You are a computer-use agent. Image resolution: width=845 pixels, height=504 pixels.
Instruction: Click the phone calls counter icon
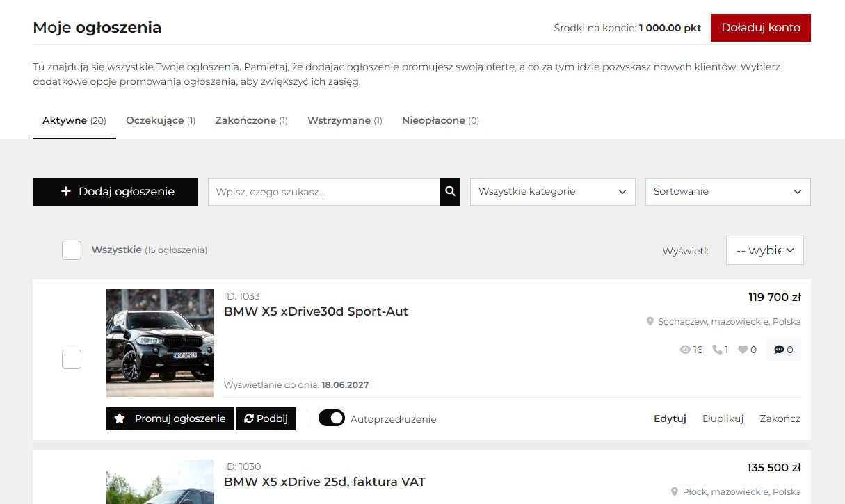tap(717, 350)
